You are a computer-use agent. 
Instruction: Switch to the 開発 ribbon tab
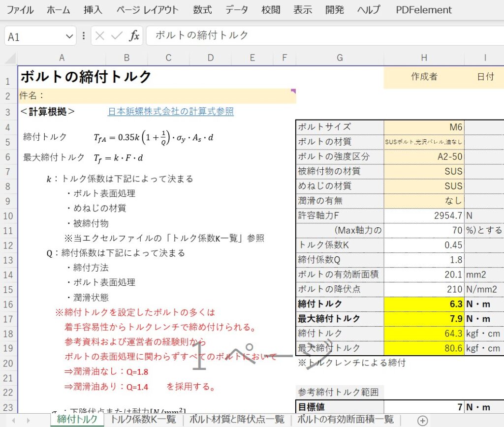point(334,9)
